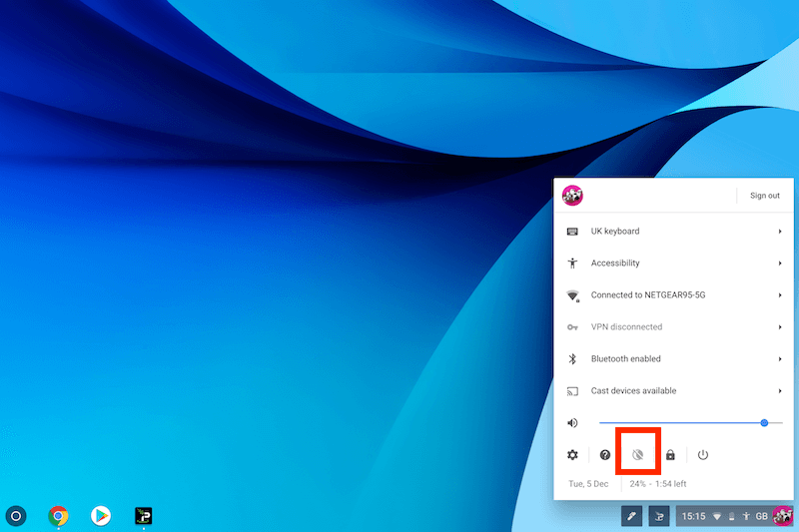Expand the Cast devices arrow
Image resolution: width=799 pixels, height=532 pixels.
[x=780, y=391]
